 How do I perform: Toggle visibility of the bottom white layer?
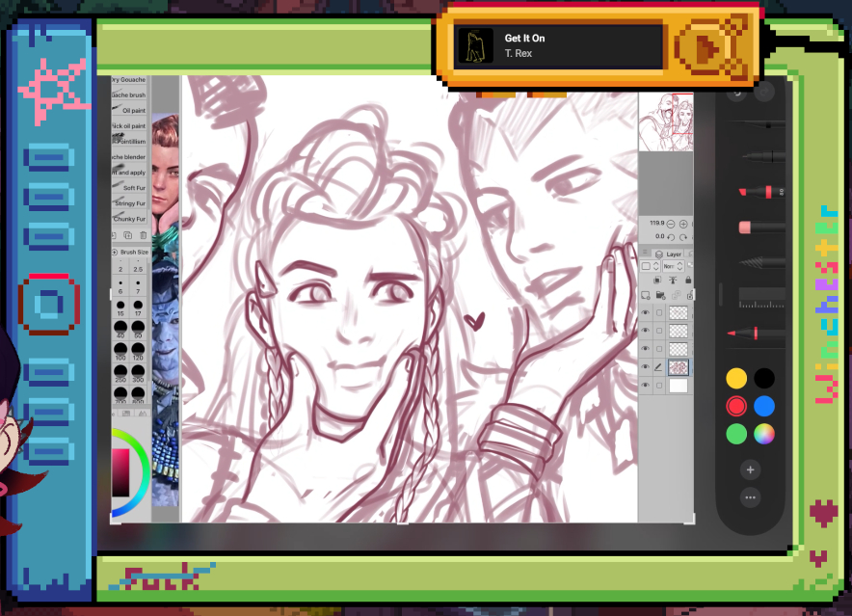tap(646, 385)
